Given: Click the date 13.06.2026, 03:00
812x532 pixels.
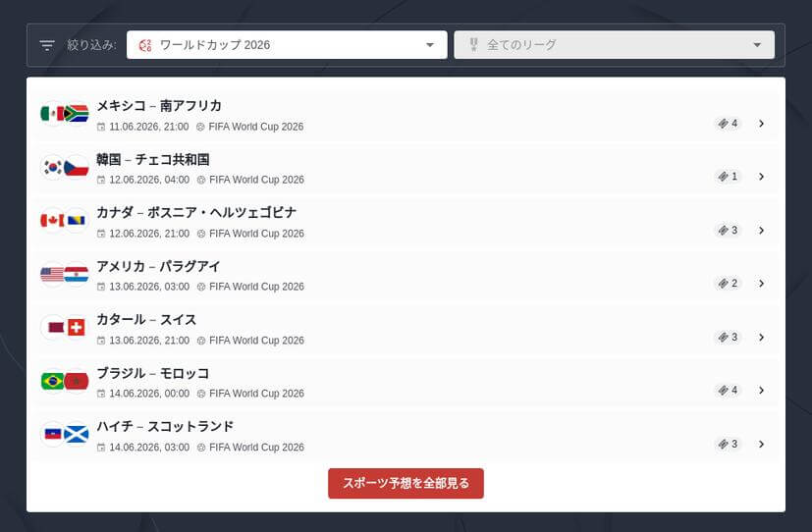Looking at the screenshot, I should pyautogui.click(x=149, y=287).
